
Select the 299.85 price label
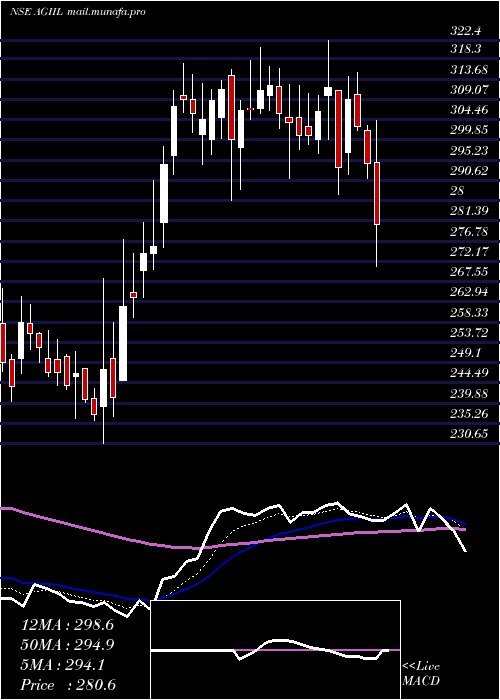[469, 130]
